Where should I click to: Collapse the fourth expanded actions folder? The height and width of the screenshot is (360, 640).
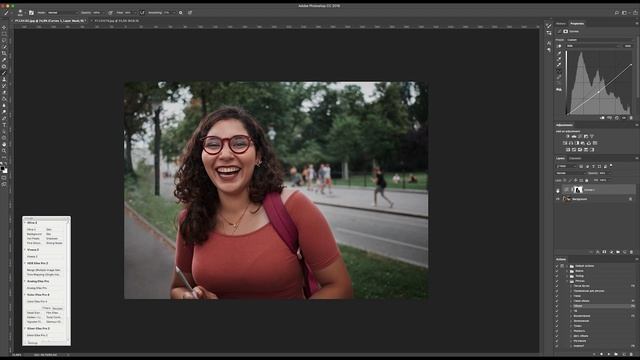coord(567,281)
